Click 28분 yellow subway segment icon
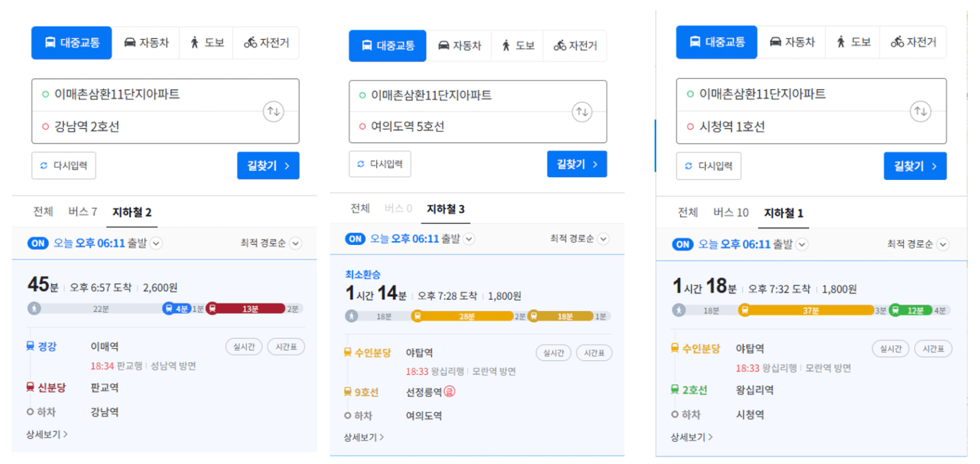980x464 pixels. coord(417,316)
